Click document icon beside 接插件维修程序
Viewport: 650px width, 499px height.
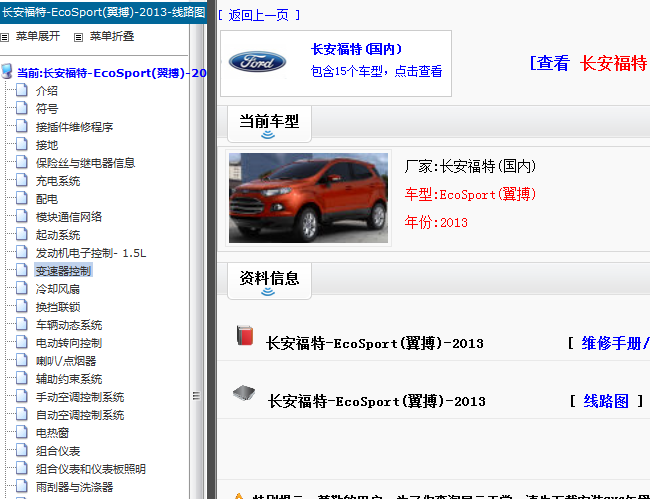click(x=22, y=126)
